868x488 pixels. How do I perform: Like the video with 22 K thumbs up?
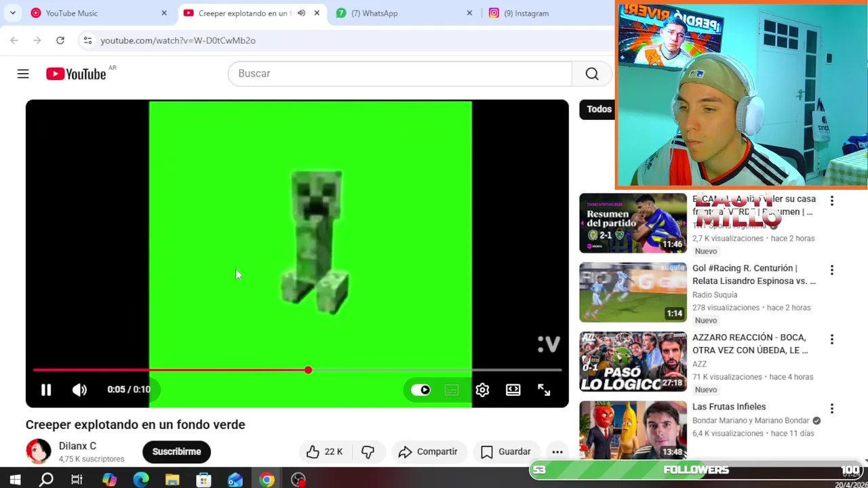click(x=324, y=451)
